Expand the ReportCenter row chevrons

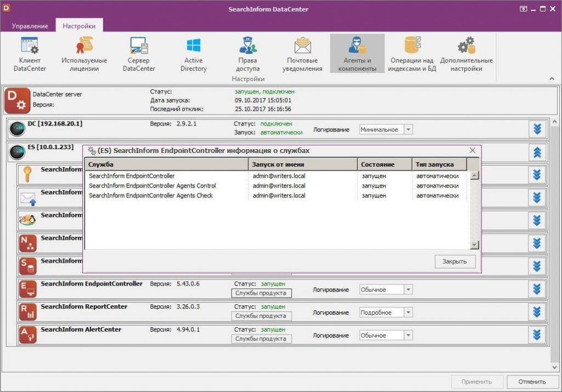click(537, 312)
